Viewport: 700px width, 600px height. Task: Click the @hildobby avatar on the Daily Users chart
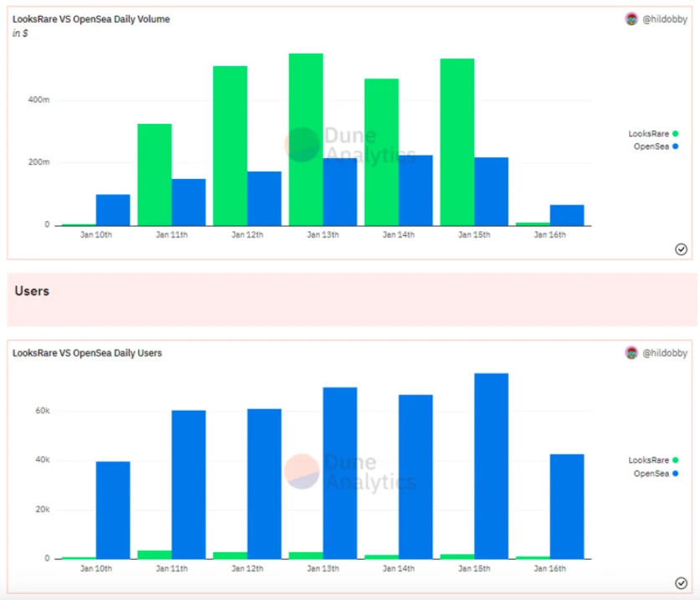pyautogui.click(x=631, y=353)
